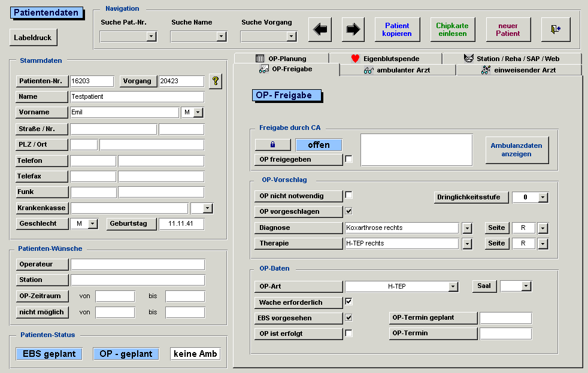Click the EBS geplant status button
This screenshot has height=373, width=588.
tap(49, 354)
